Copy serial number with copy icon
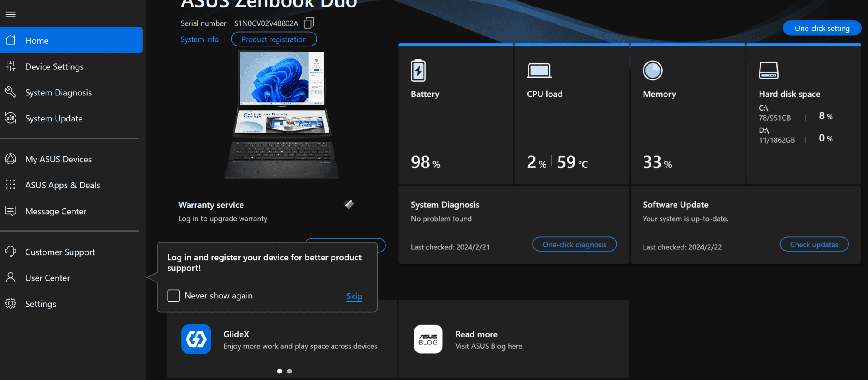Viewport: 868px width, 380px height. [309, 23]
